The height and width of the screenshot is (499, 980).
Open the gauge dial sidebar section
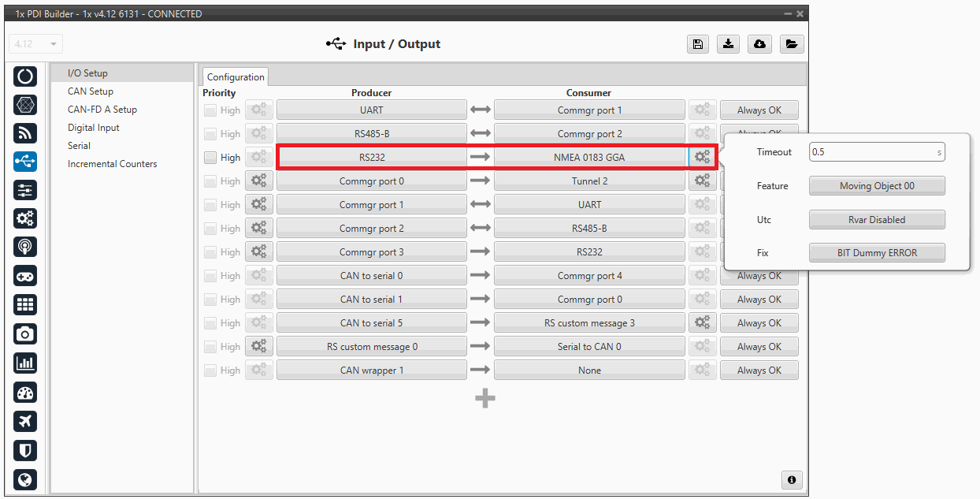(x=25, y=393)
